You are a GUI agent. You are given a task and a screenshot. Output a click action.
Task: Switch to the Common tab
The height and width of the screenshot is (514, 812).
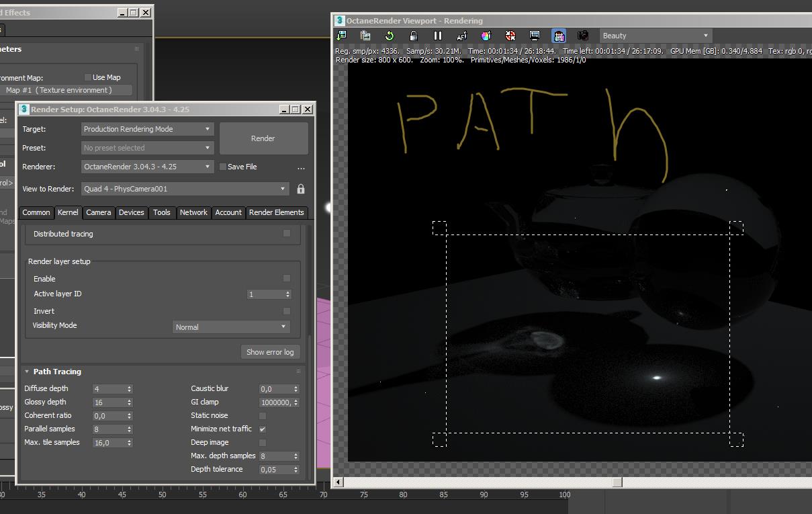click(36, 212)
